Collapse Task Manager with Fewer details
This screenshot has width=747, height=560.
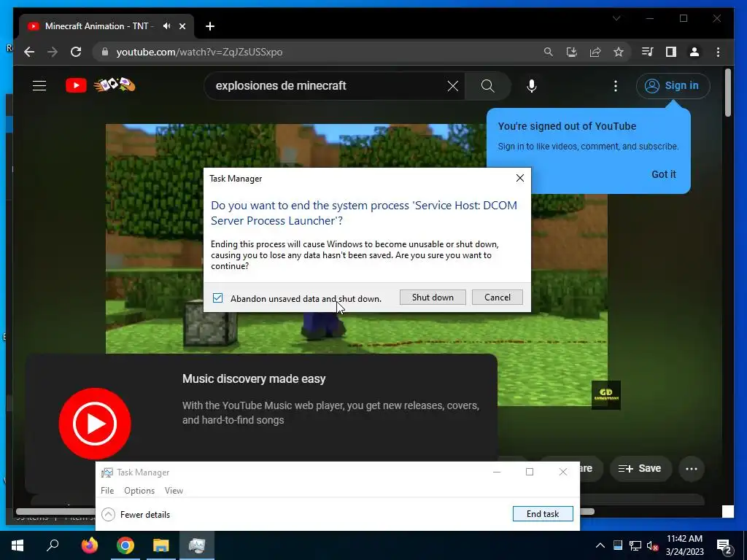[136, 514]
